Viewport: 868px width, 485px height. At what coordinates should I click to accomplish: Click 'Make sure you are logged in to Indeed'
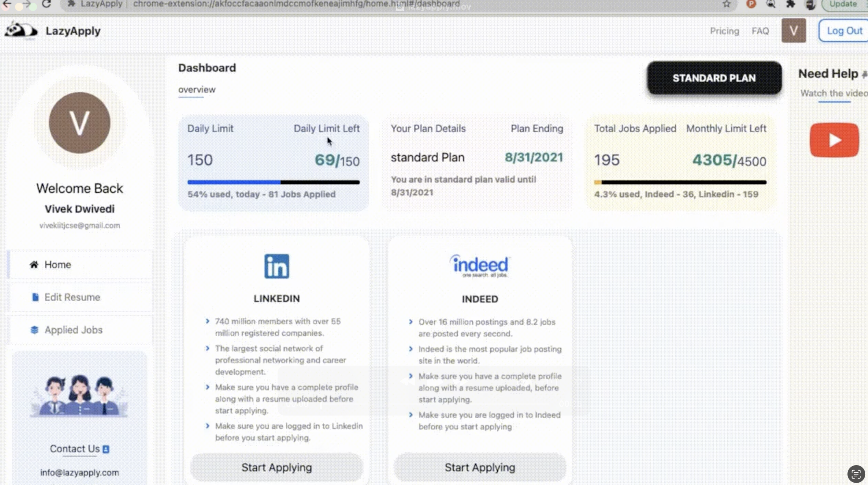click(489, 421)
